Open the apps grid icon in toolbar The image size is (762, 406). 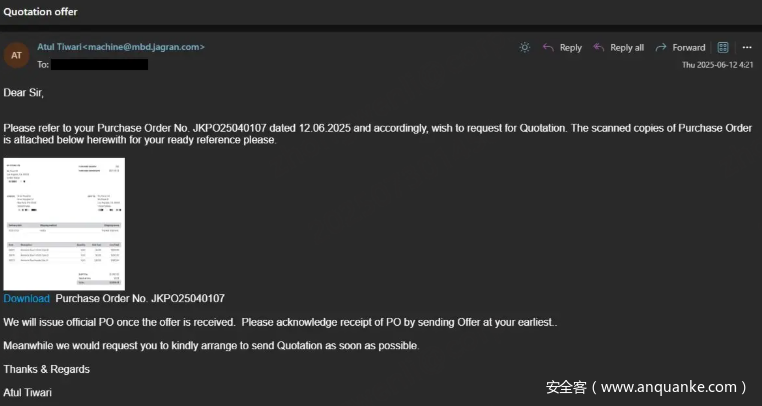click(723, 47)
